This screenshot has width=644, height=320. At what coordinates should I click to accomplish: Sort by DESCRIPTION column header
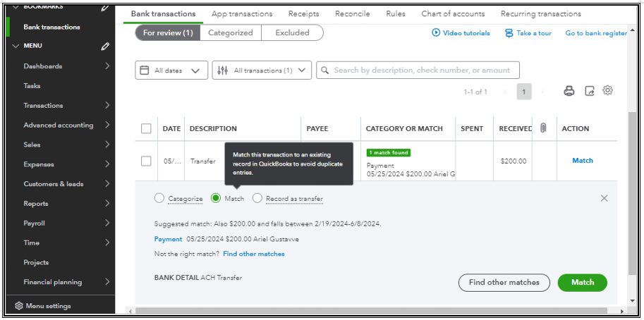[x=213, y=128]
